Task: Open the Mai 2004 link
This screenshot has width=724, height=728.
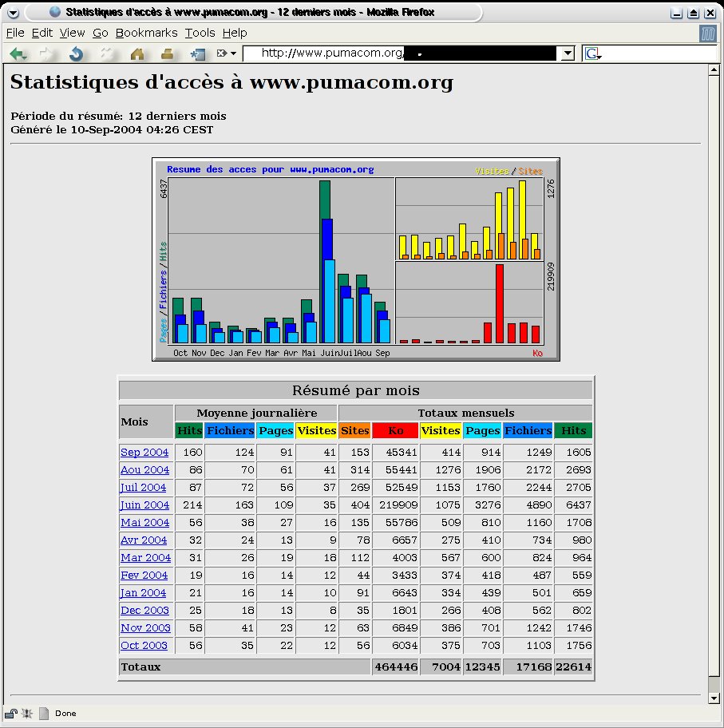Action: click(x=145, y=523)
